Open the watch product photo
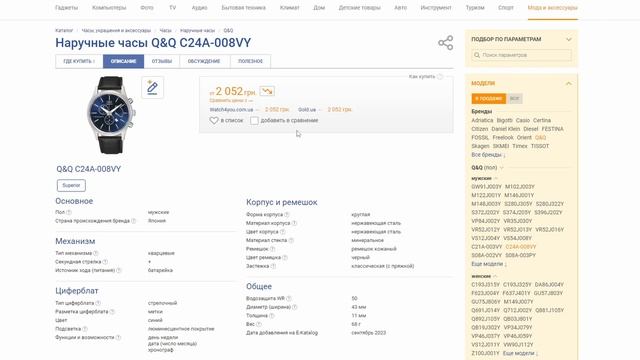 point(110,115)
